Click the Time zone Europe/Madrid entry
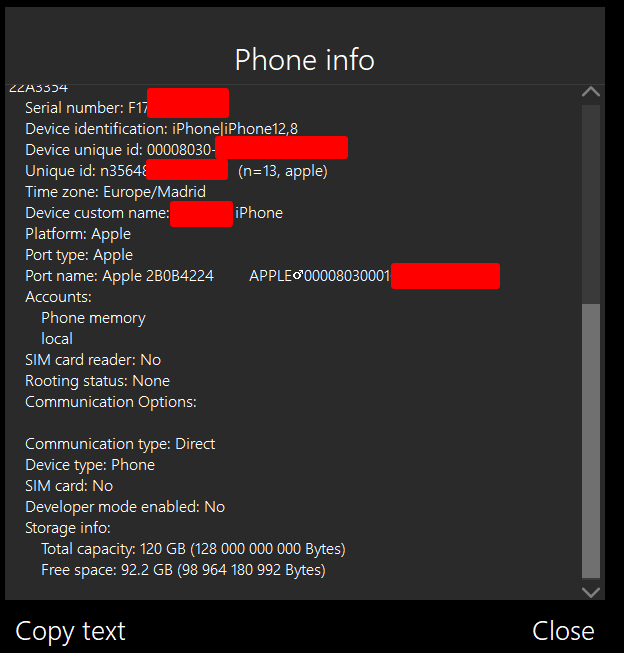Image resolution: width=624 pixels, height=653 pixels. coord(115,192)
